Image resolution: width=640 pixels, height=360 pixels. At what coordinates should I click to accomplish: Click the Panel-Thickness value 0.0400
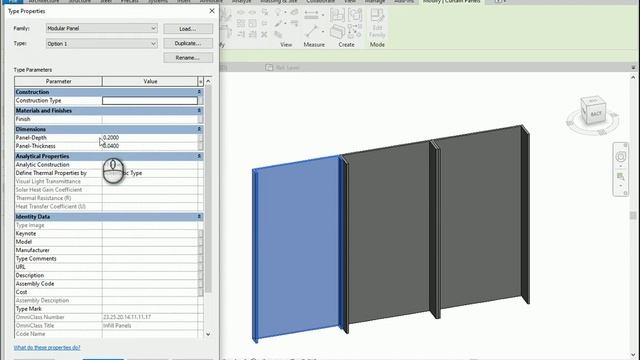point(111,146)
